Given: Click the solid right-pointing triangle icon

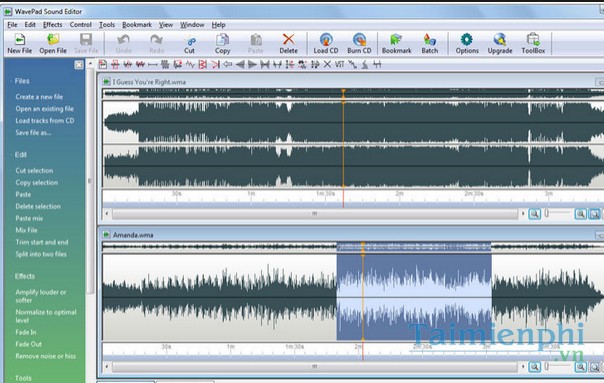Looking at the screenshot, I should tap(252, 64).
